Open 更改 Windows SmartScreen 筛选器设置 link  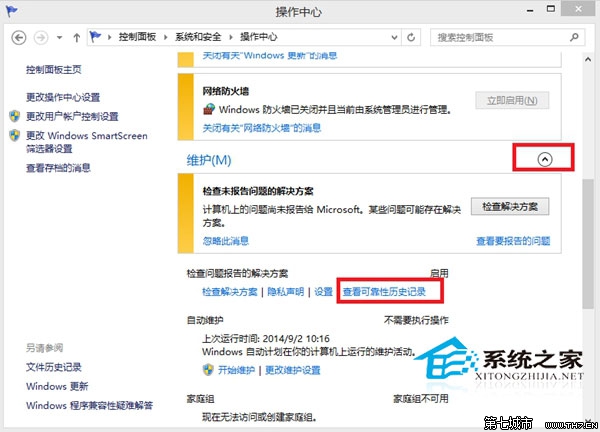click(86, 142)
